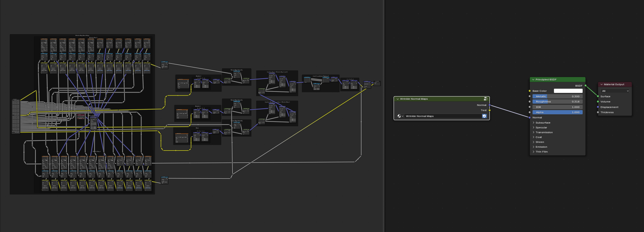Screen dimensions: 644x232
Task: Click the Normal input socket on Principled BSDF
Action: tap(530, 118)
